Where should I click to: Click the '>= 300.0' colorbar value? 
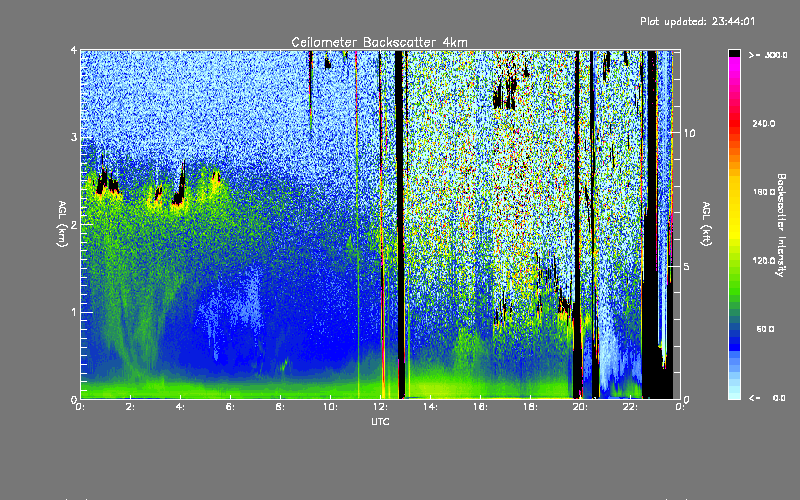click(x=768, y=55)
